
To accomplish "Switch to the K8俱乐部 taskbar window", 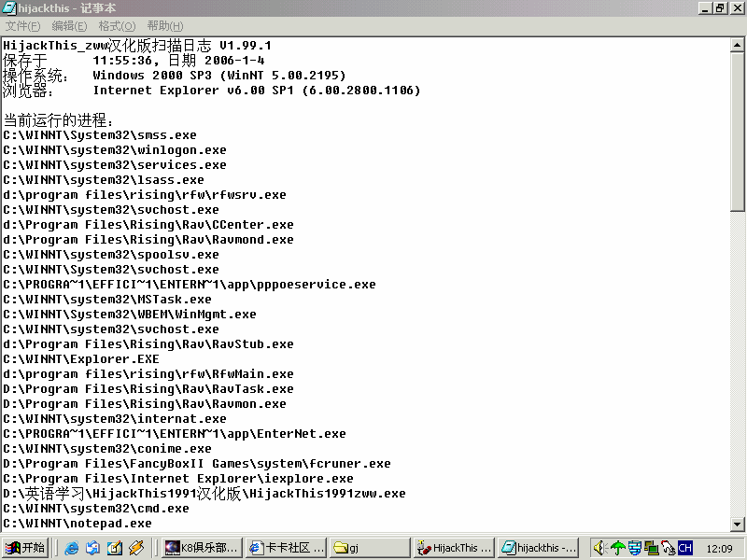I will pyautogui.click(x=202, y=548).
